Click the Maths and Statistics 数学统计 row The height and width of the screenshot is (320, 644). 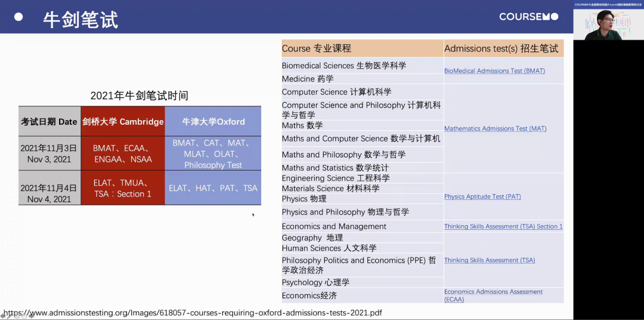pos(363,168)
